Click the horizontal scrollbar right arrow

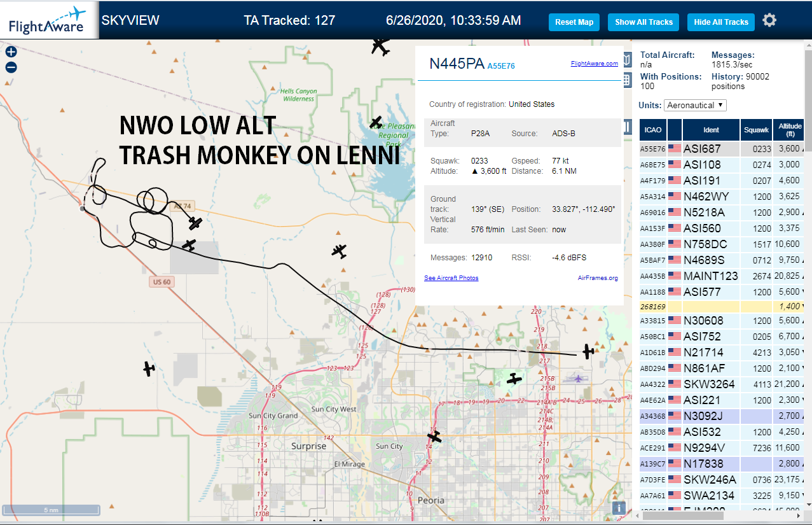tap(799, 516)
